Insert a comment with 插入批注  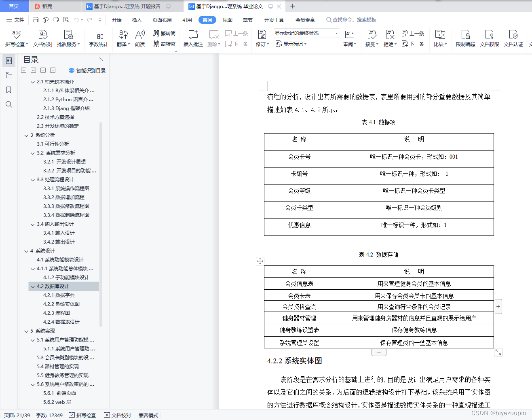point(193,38)
